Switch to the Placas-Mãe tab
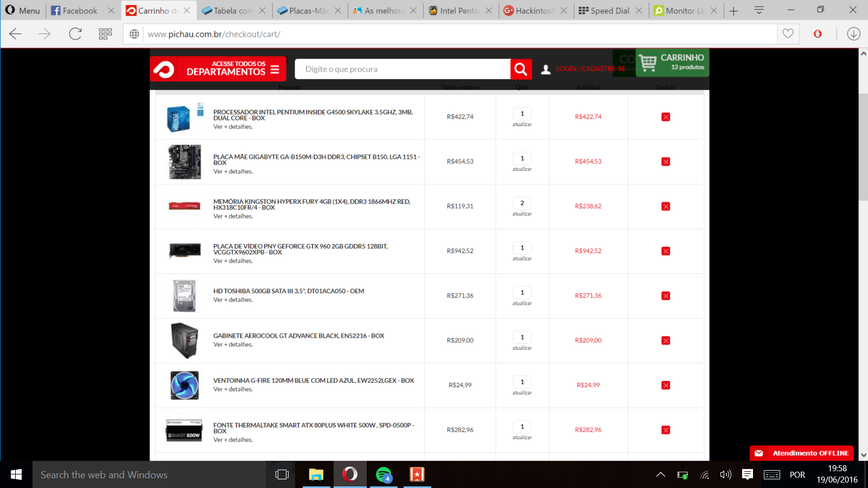The width and height of the screenshot is (868, 488). click(308, 10)
